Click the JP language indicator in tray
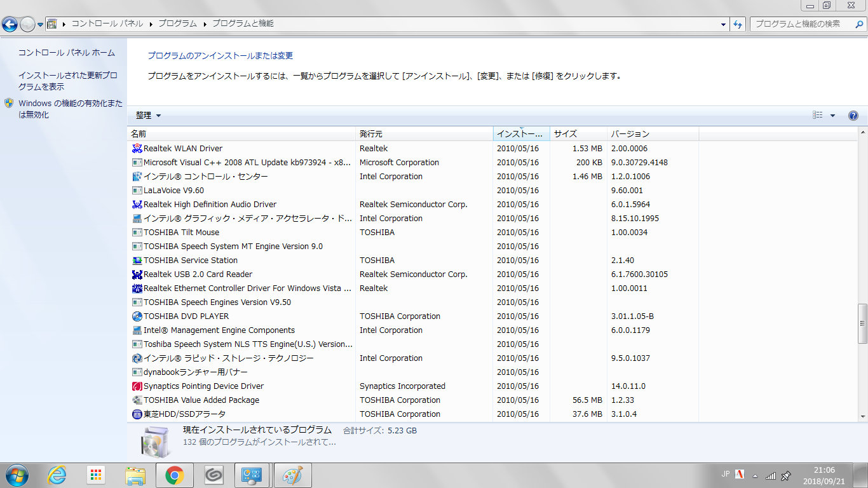The height and width of the screenshot is (488, 868). click(726, 474)
